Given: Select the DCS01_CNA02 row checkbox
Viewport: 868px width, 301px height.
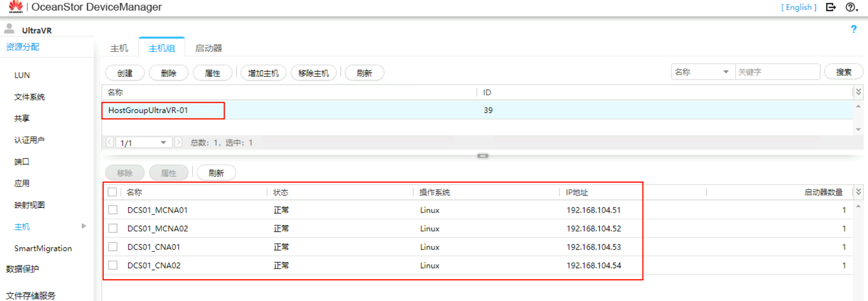Looking at the screenshot, I should click(113, 265).
